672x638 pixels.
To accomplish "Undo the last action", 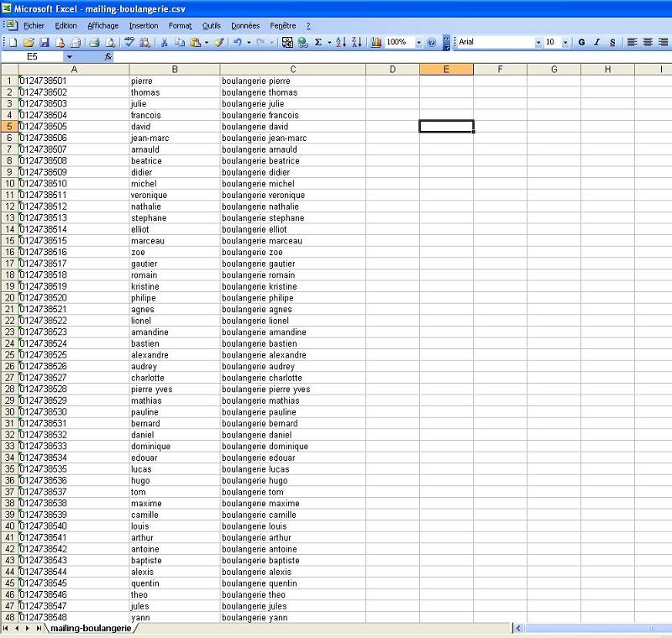I will click(238, 42).
